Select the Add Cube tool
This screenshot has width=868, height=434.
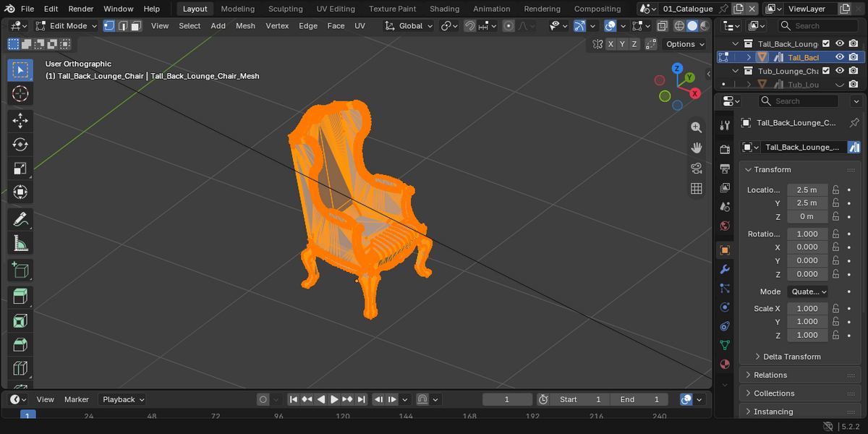pos(20,271)
